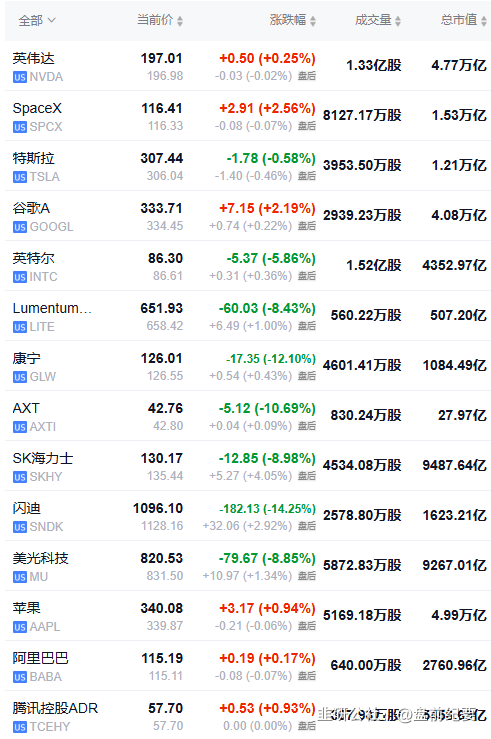Select the 英特尔 INTC row
The height and width of the screenshot is (739, 491).
tap(248, 266)
